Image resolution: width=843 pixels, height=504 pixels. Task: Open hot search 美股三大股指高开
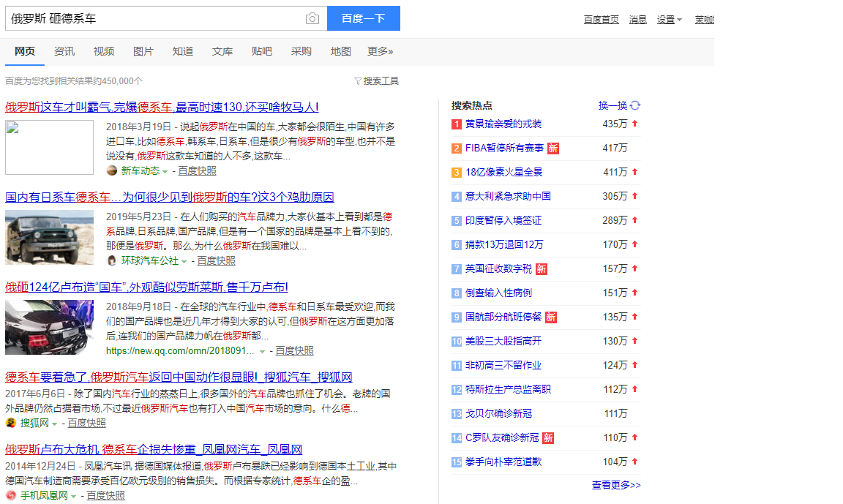click(503, 341)
